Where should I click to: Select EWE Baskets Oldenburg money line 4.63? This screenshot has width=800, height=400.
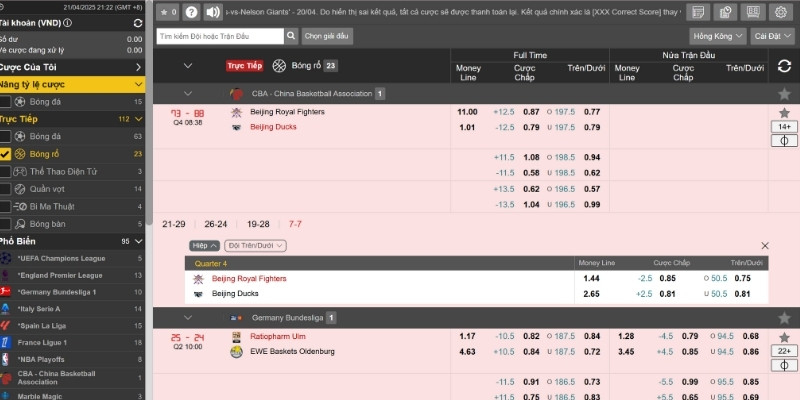(x=467, y=352)
